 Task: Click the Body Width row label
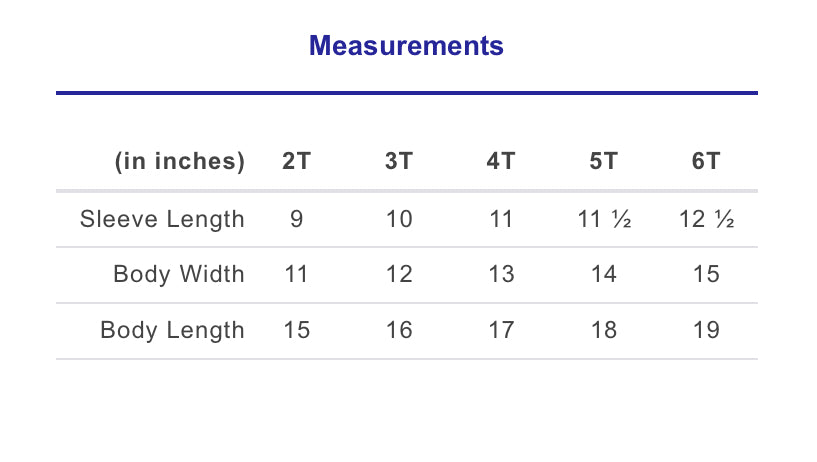(179, 275)
